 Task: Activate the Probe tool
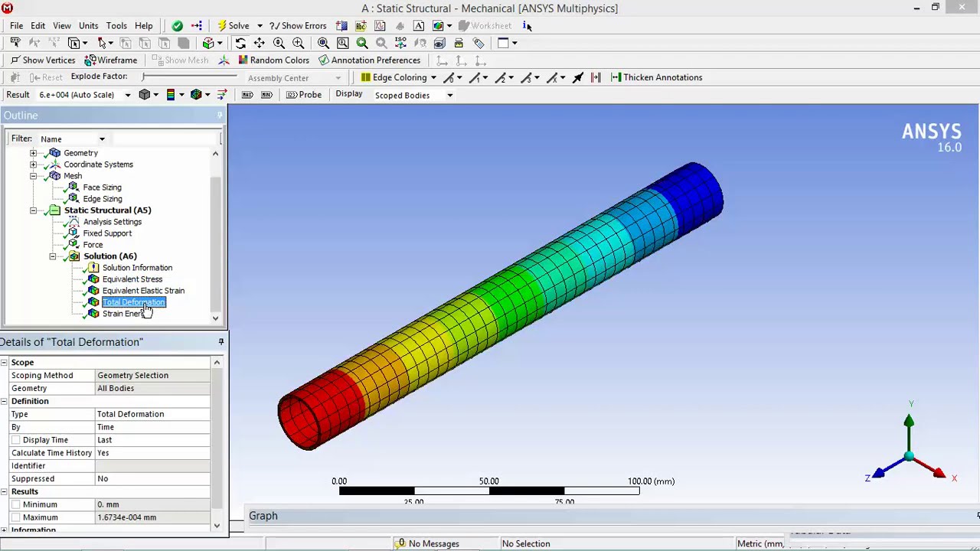[x=304, y=95]
